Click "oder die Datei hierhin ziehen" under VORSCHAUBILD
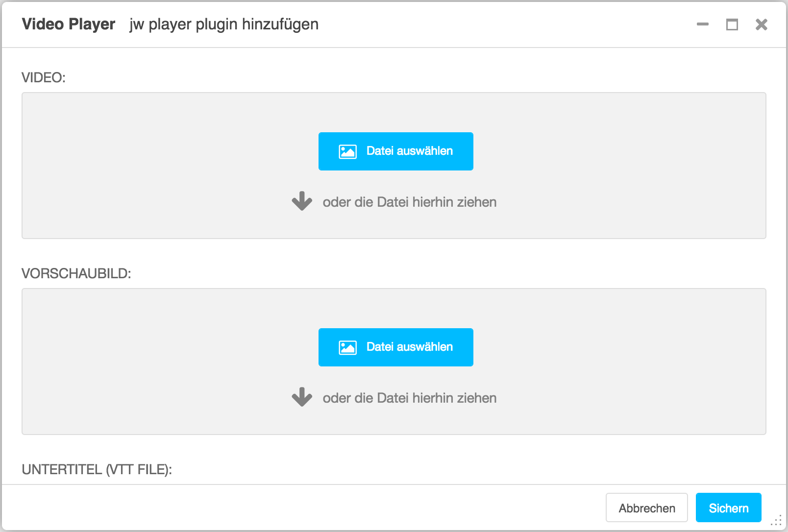The image size is (788, 532). [x=409, y=398]
